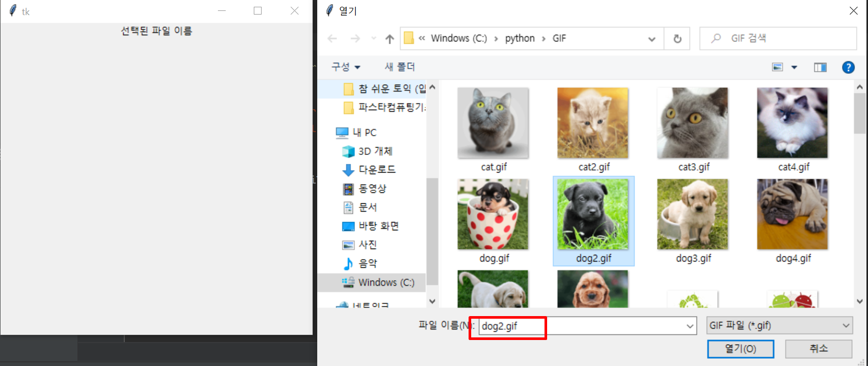Open recent locations dropdown arrow
Image resolution: width=868 pixels, height=366 pixels.
click(x=373, y=38)
